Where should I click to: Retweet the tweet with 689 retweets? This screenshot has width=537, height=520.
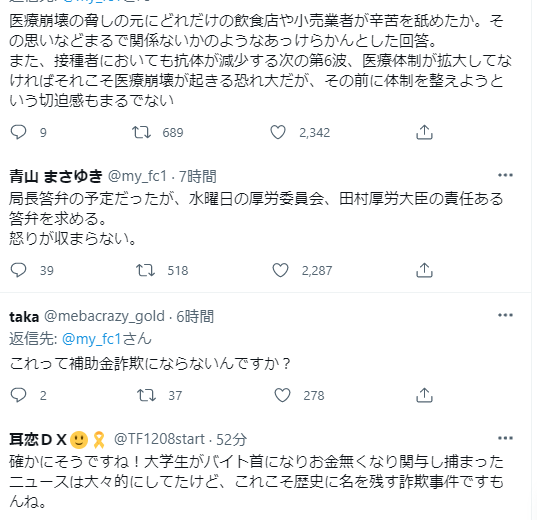141,132
